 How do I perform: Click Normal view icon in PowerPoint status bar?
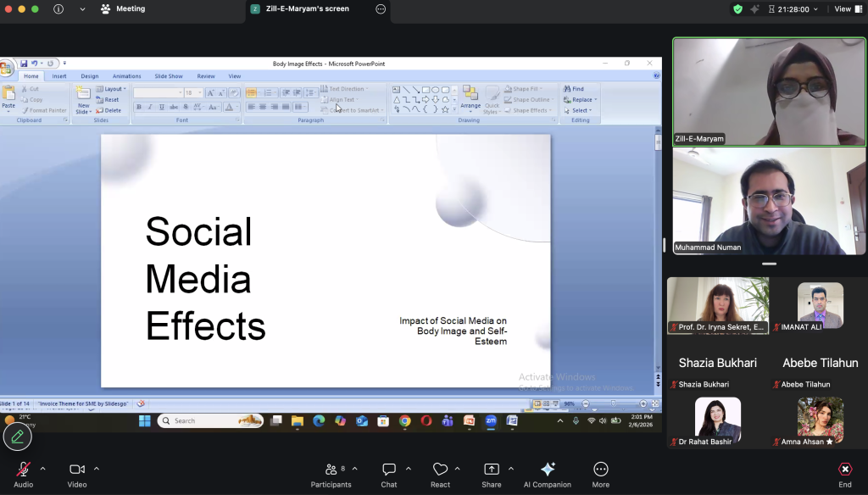[x=537, y=403]
